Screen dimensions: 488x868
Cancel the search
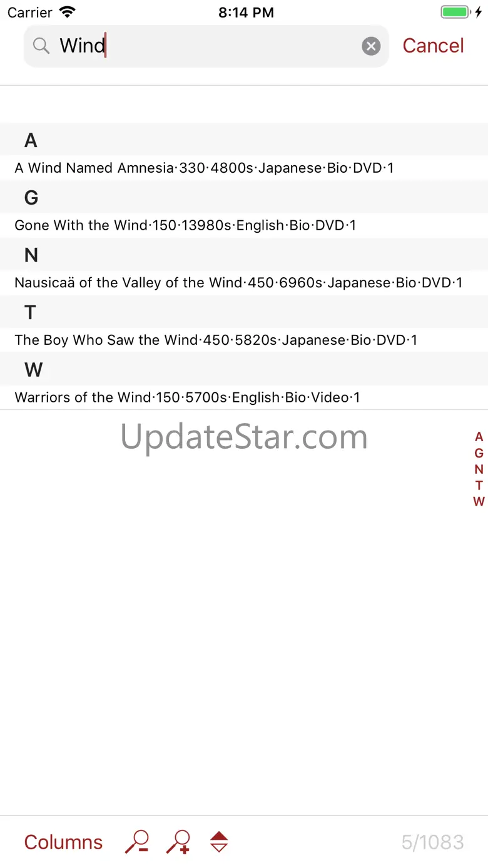click(433, 46)
